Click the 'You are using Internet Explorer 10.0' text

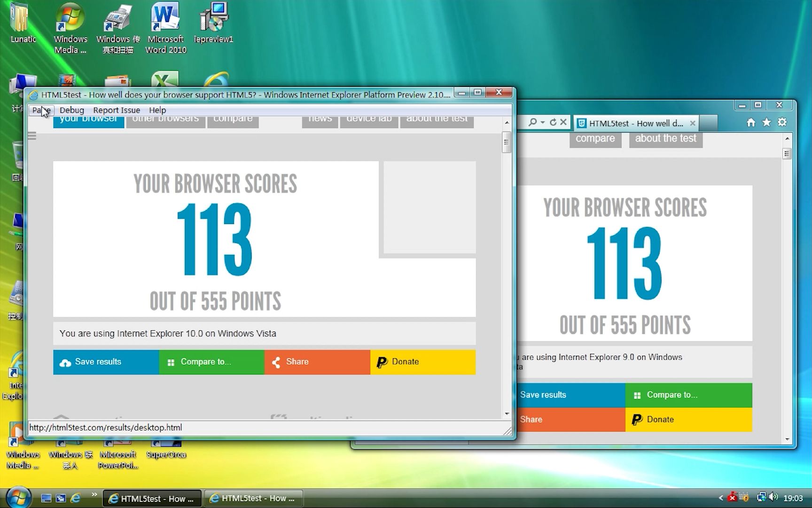pyautogui.click(x=168, y=333)
